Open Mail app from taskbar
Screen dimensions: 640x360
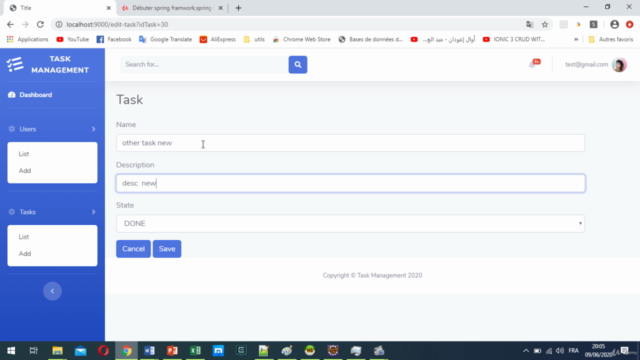point(80,351)
